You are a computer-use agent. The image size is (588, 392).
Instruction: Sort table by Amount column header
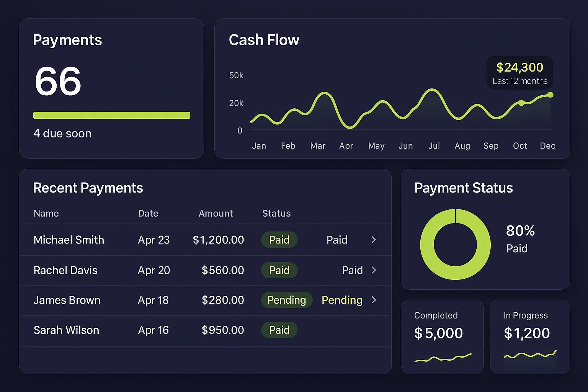[x=216, y=213]
